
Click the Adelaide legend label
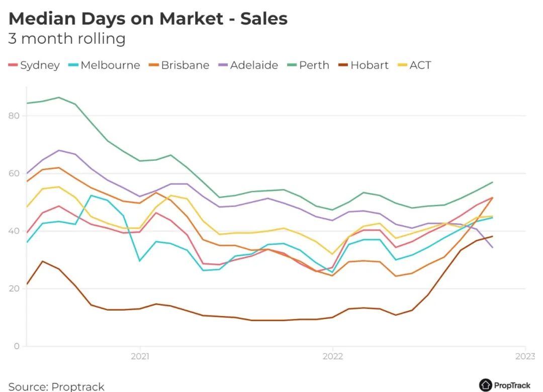(x=254, y=65)
